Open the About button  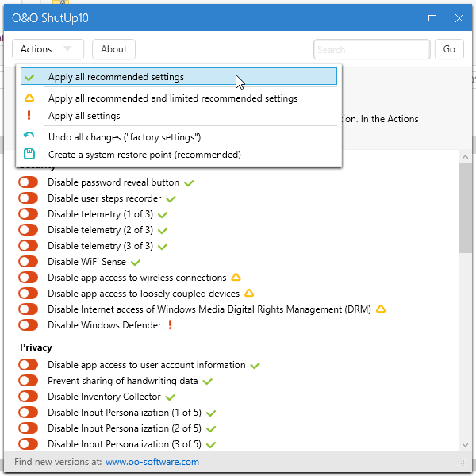pos(113,49)
